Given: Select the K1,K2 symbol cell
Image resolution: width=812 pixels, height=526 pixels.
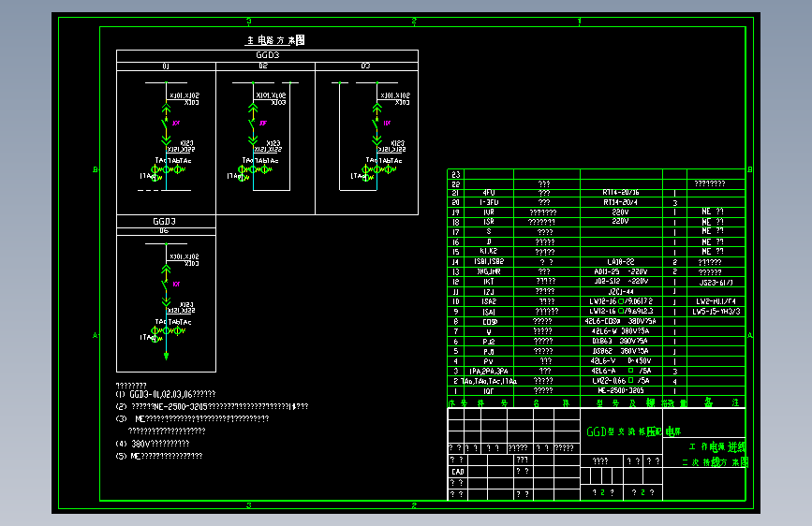Looking at the screenshot, I should point(488,252).
